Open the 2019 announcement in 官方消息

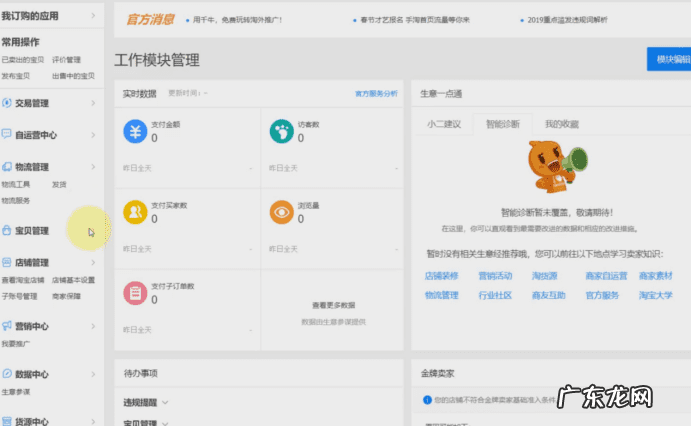coord(567,20)
